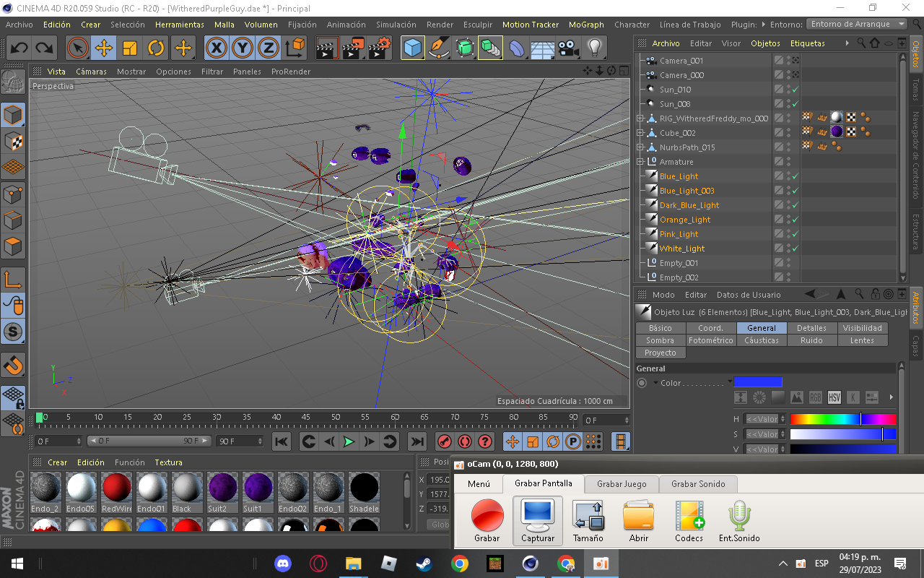Click Render View clapperboard icon

point(327,48)
